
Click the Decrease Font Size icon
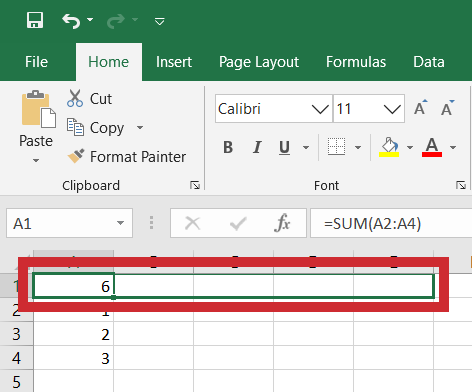(x=447, y=108)
